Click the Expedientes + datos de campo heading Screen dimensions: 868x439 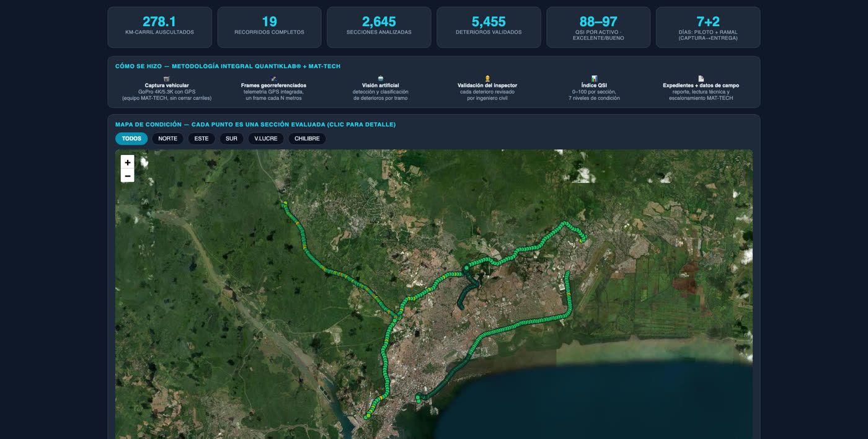click(x=701, y=86)
